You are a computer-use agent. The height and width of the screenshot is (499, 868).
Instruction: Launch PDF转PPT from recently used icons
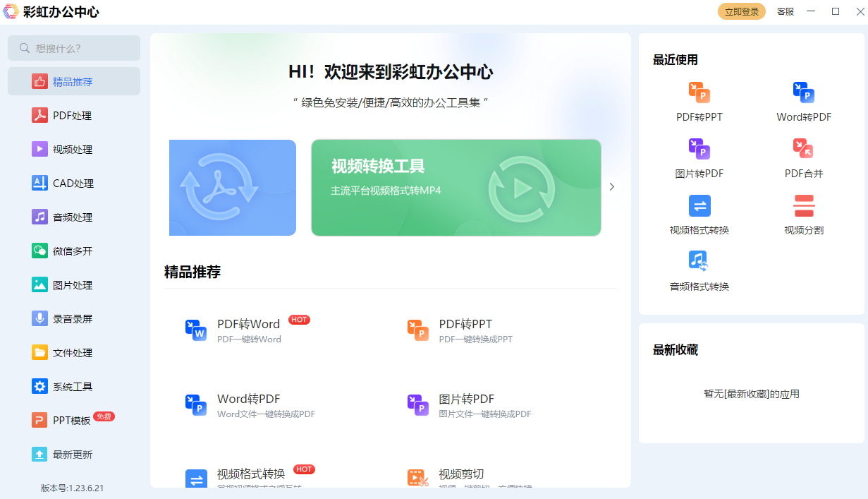699,92
